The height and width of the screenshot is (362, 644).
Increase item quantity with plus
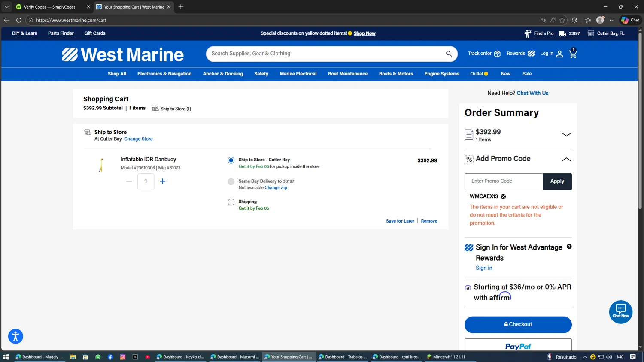coord(163,181)
